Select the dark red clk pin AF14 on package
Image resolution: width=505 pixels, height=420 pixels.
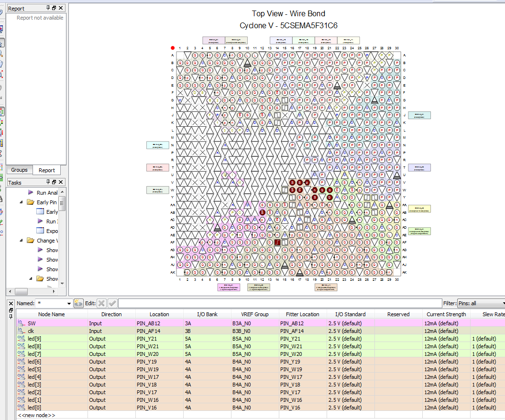277,242
